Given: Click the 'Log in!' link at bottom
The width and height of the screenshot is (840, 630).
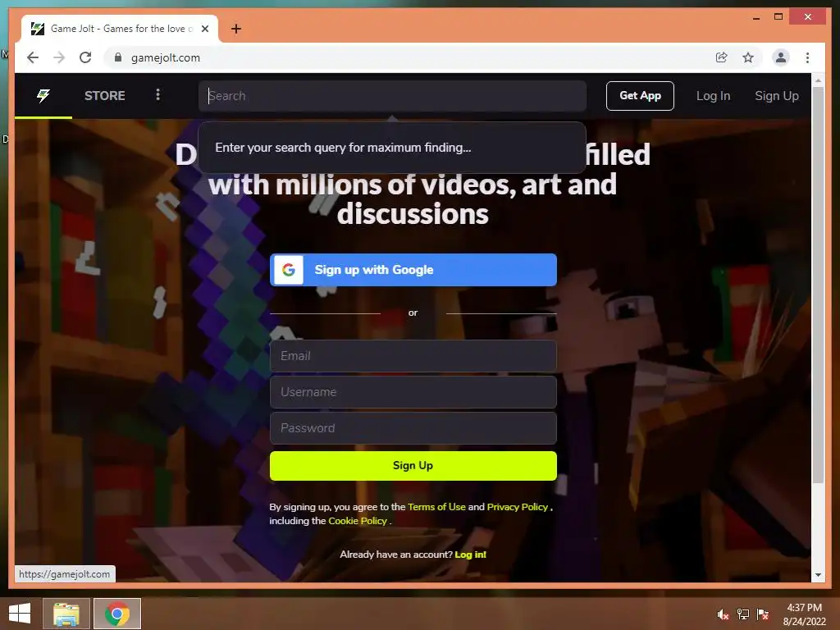Looking at the screenshot, I should 470,555.
